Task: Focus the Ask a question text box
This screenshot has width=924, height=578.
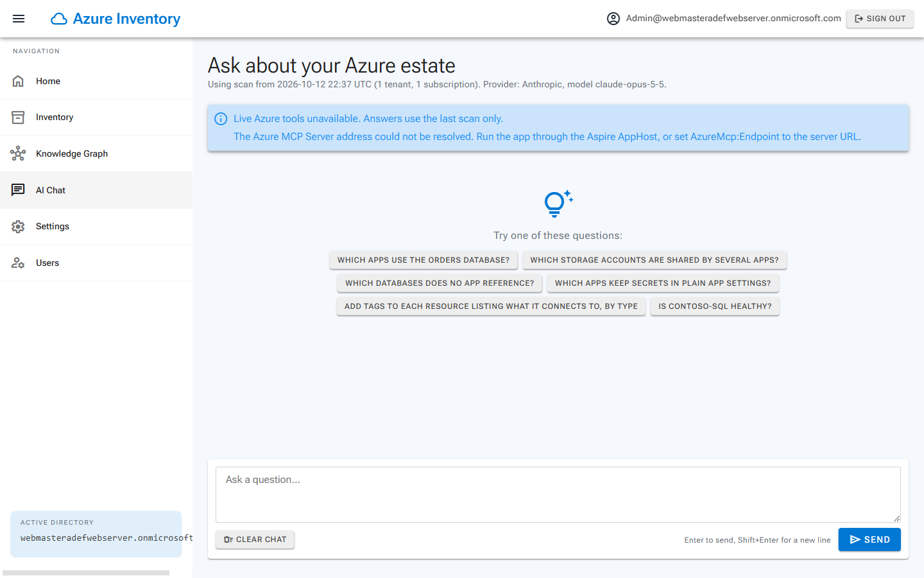Action: click(x=558, y=495)
